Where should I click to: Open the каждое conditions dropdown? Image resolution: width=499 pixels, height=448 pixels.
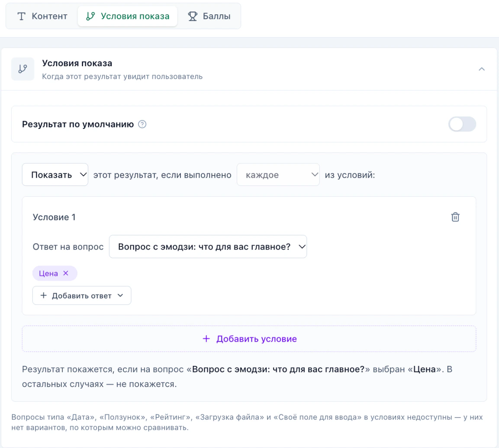[x=278, y=175]
